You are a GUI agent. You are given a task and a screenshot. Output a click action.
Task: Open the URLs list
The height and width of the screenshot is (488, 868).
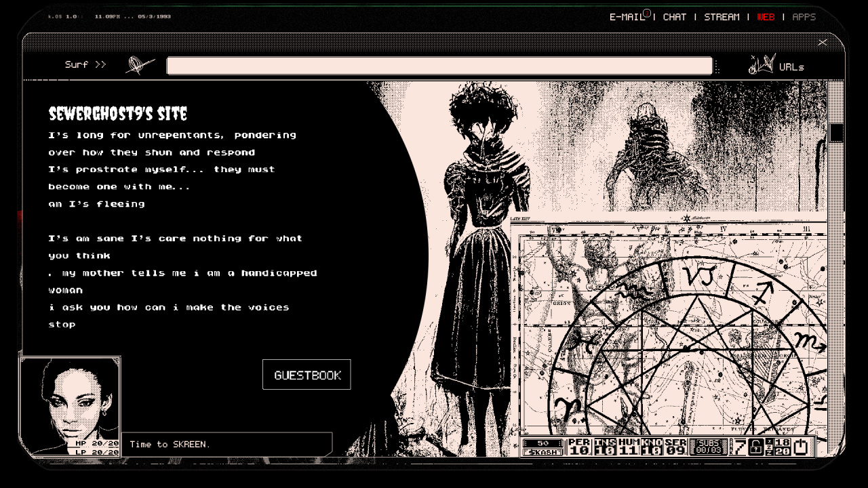(791, 67)
